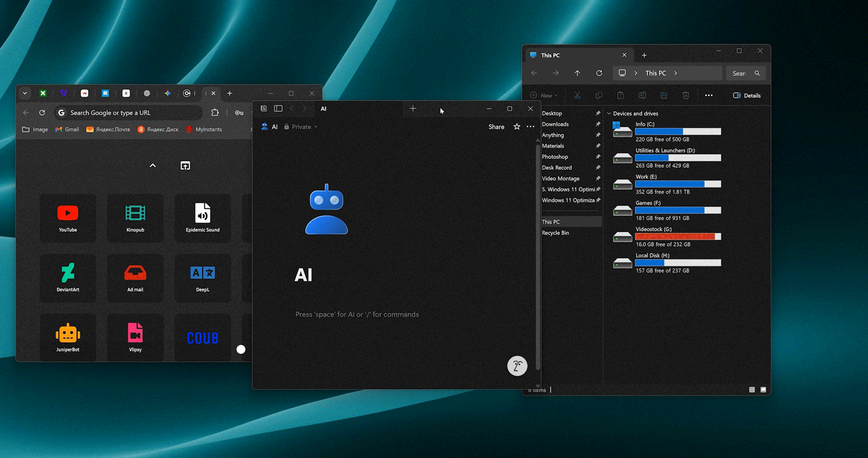Viewport: 868px width, 458px height.
Task: Open the YouTube shortcut tile
Action: (68, 218)
